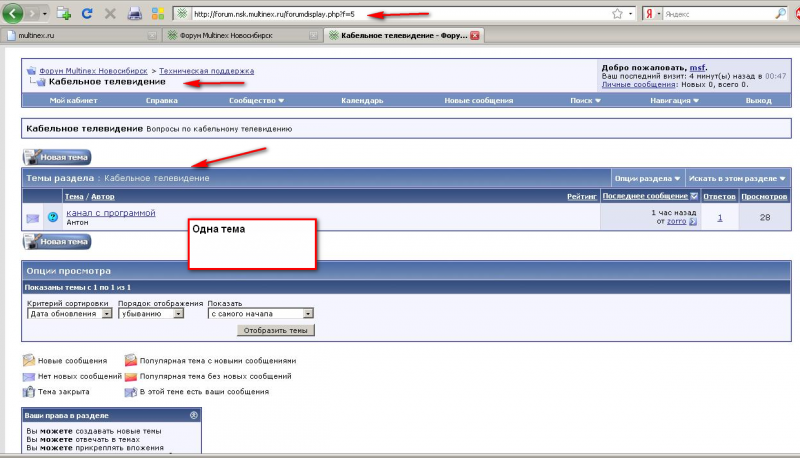800x458 pixels.
Task: Collapse the 'Ваши права в разделе' panel
Action: (x=194, y=415)
